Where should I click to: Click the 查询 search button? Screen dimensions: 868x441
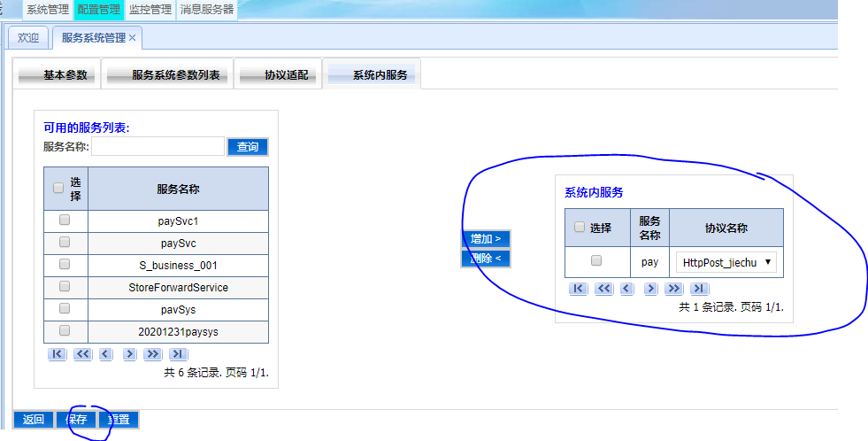(248, 147)
